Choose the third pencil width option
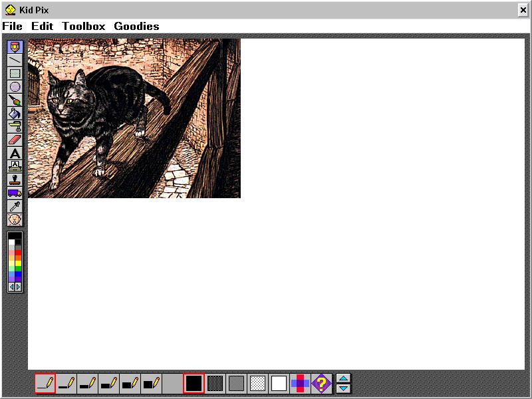 [x=88, y=384]
